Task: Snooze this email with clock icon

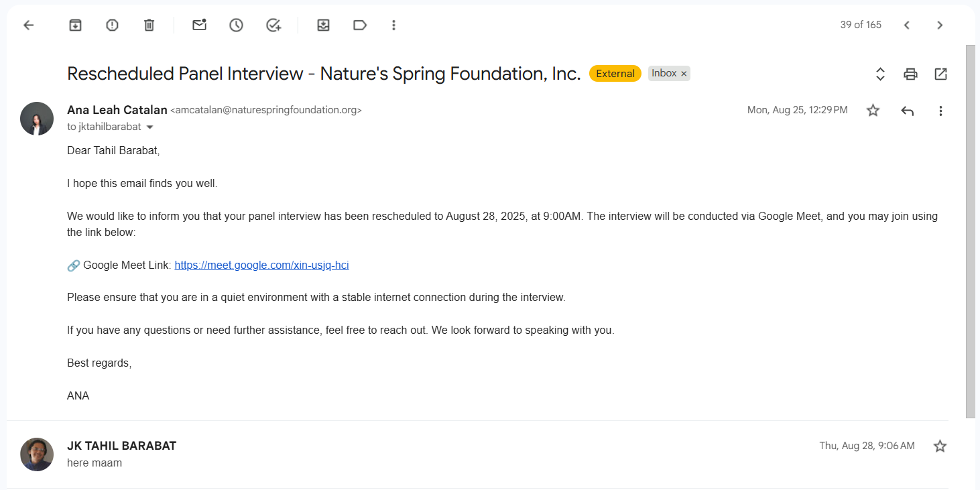Action: click(236, 25)
